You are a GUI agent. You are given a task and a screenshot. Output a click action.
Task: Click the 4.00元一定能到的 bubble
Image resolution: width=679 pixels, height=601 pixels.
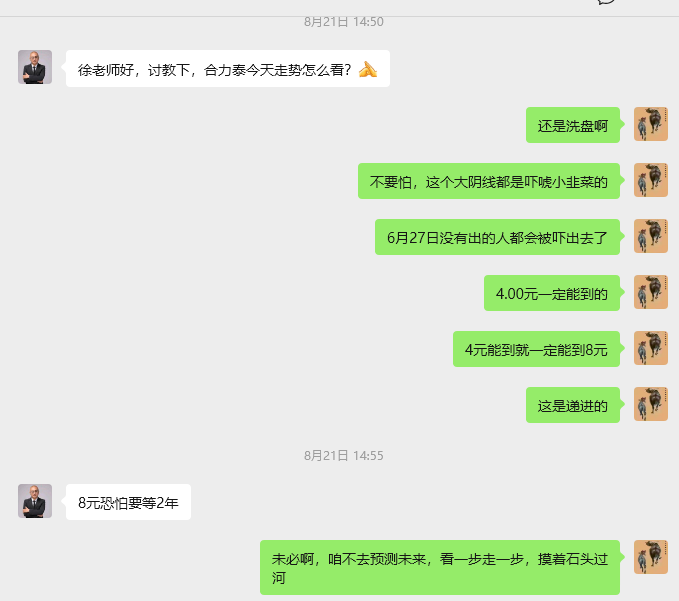pos(552,293)
